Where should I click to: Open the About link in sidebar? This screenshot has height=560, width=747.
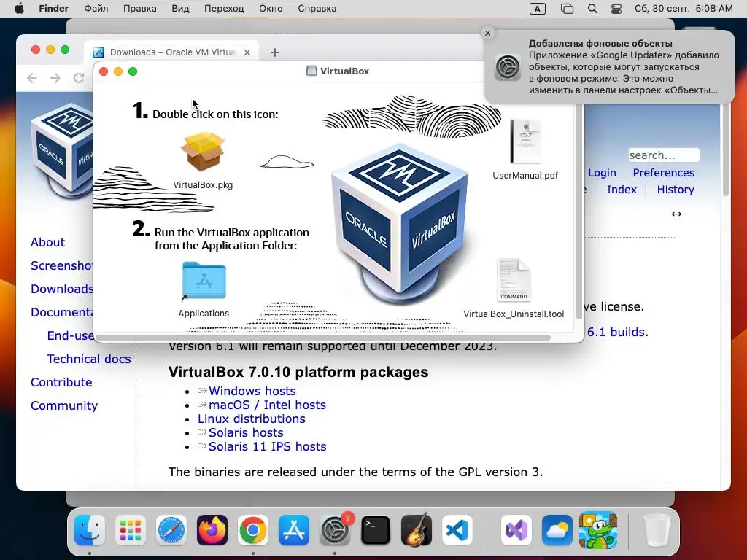[47, 242]
